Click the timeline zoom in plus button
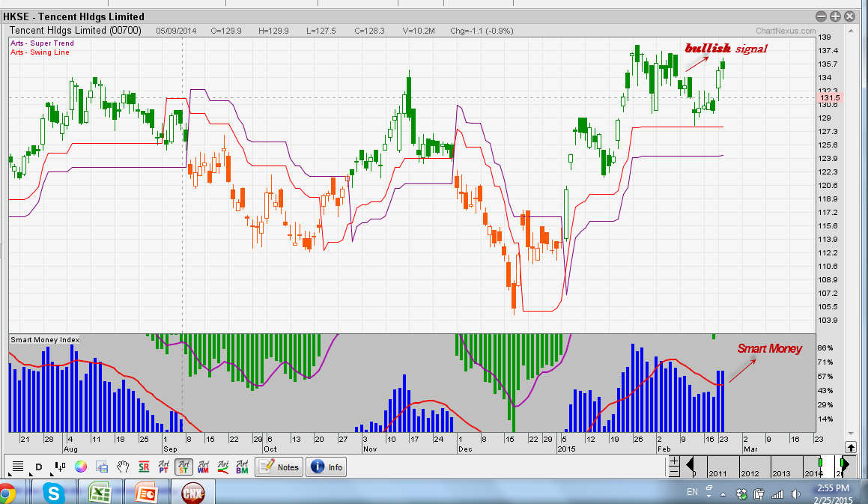 [x=674, y=461]
